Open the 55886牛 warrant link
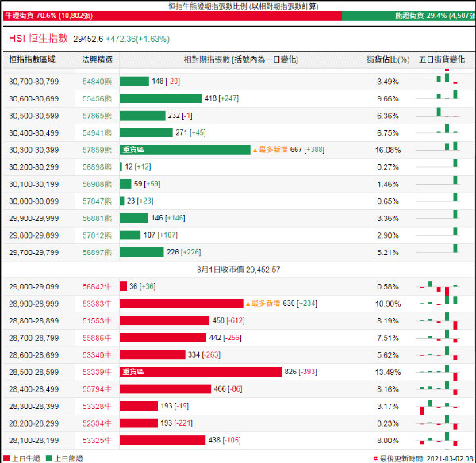The image size is (476, 463). (x=97, y=338)
